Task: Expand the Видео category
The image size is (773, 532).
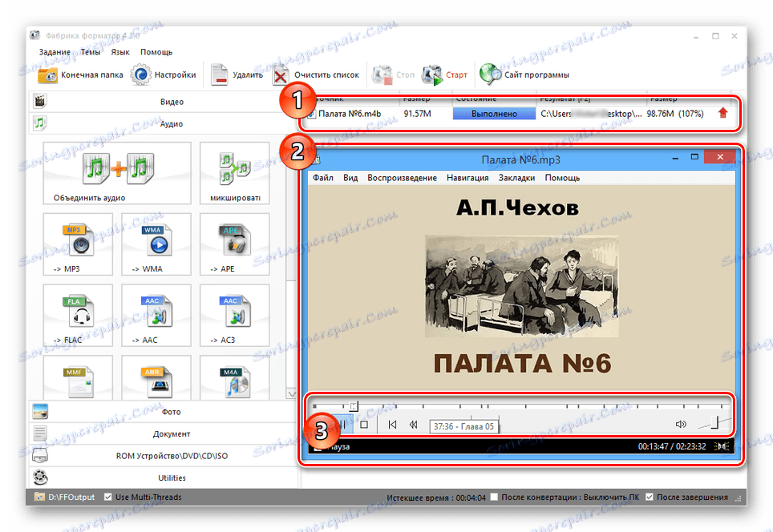Action: [164, 102]
